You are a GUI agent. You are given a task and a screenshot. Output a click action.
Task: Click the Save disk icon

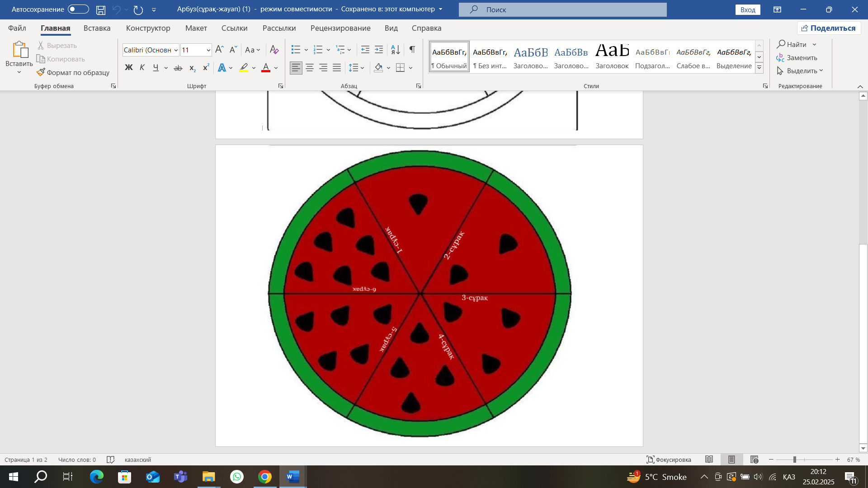point(101,9)
